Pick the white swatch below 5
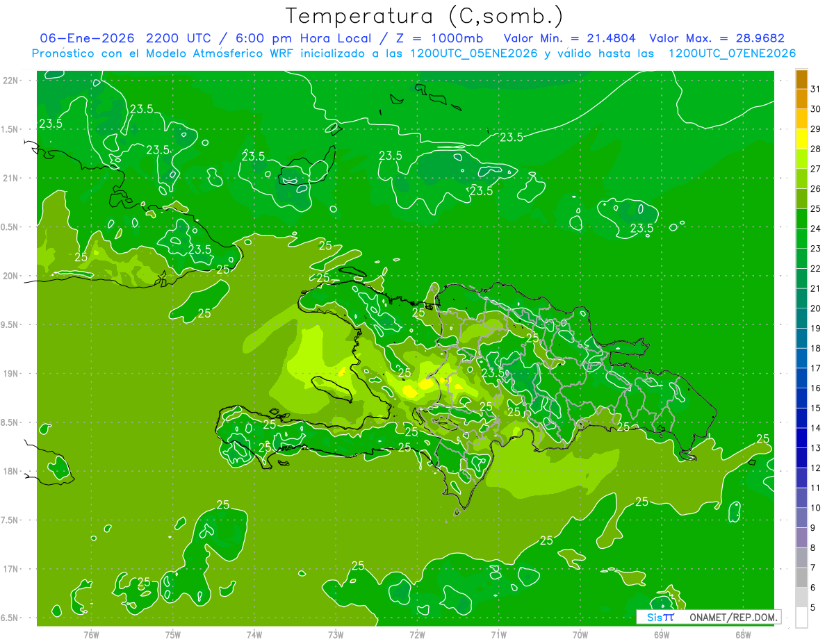Image resolution: width=834 pixels, height=644 pixels. click(x=801, y=618)
